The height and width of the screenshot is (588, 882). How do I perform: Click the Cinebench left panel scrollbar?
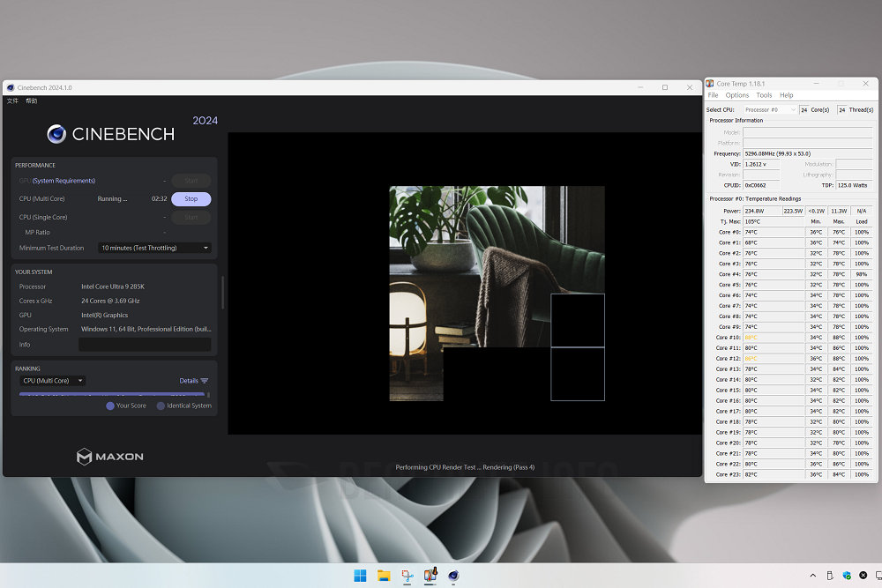click(223, 293)
